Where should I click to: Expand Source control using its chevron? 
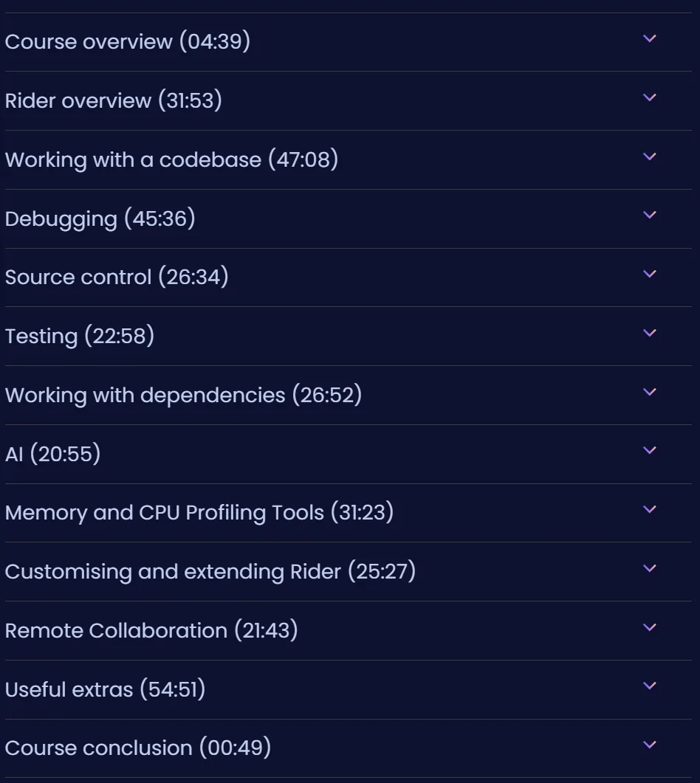(649, 274)
